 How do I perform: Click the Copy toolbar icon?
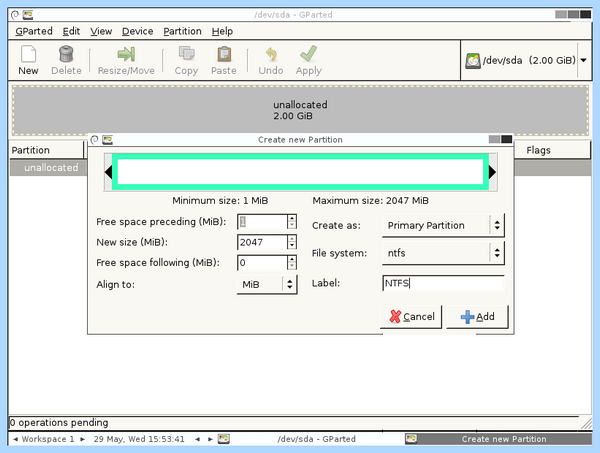[186, 54]
